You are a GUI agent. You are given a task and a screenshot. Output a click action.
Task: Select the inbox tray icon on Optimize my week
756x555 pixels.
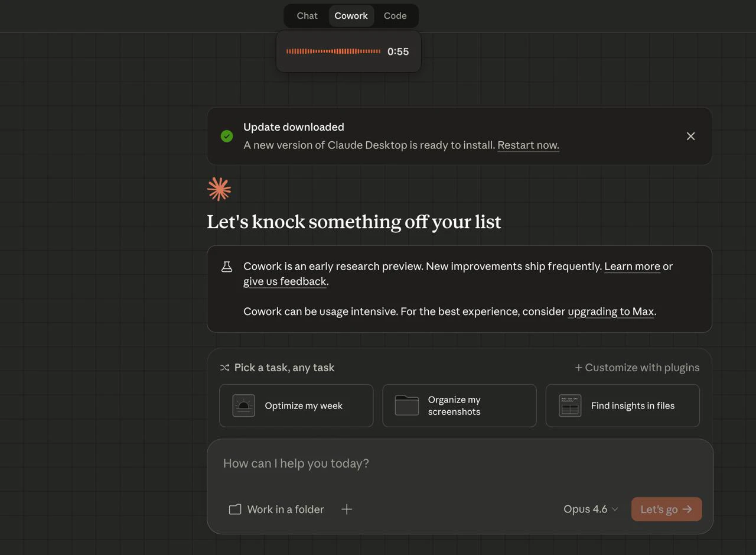243,405
